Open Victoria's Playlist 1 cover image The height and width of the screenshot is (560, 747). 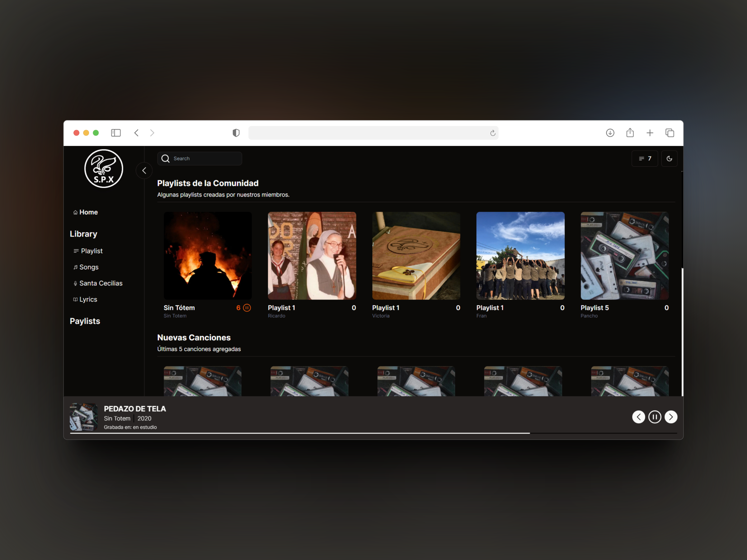[416, 255]
